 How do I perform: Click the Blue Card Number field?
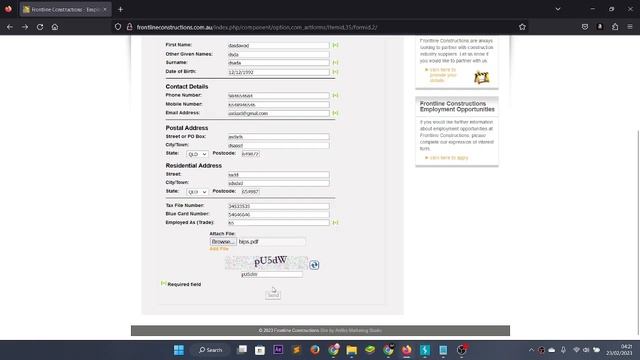tap(278, 214)
